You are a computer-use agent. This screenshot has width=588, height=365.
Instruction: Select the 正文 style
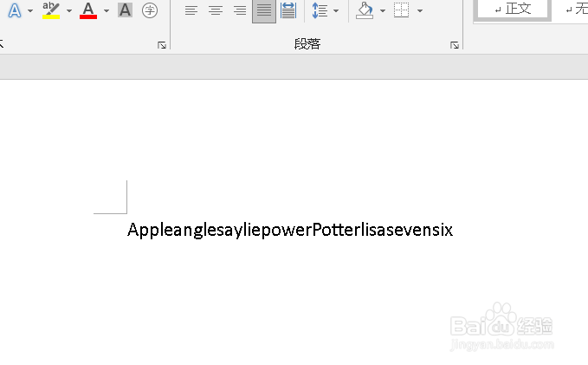coord(513,9)
